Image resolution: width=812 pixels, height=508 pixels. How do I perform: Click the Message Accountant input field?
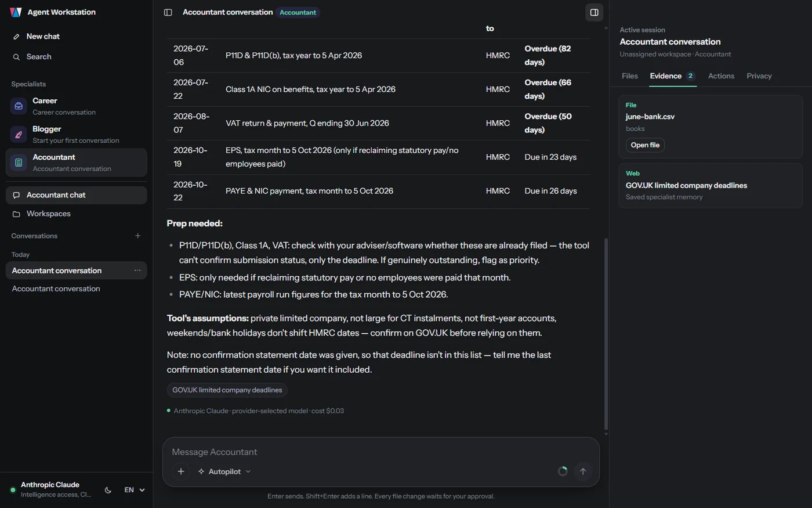(381, 452)
